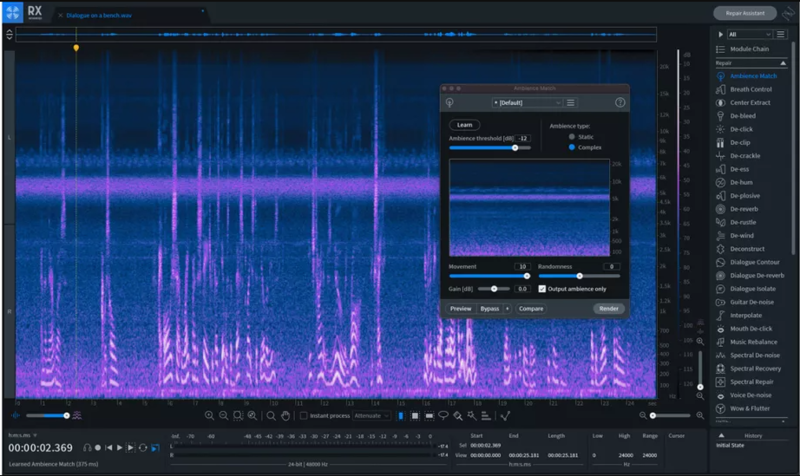Viewport: 800px width, 476px height.
Task: Click the Learn button
Action: tap(464, 125)
